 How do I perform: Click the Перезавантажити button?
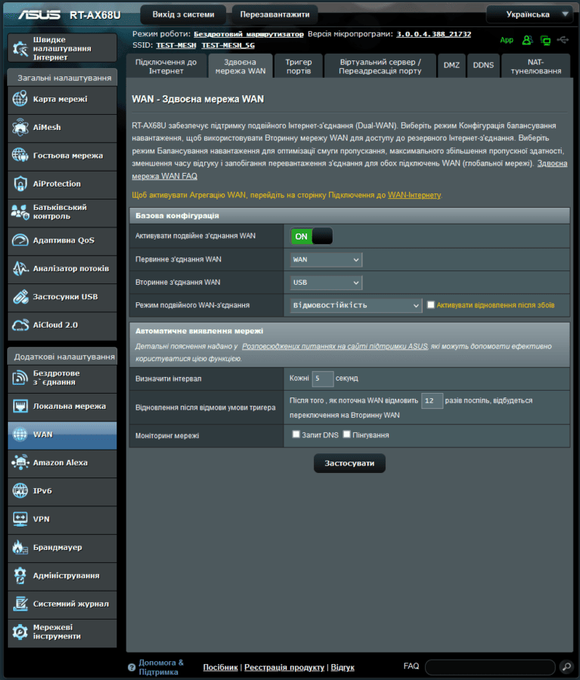coord(275,14)
